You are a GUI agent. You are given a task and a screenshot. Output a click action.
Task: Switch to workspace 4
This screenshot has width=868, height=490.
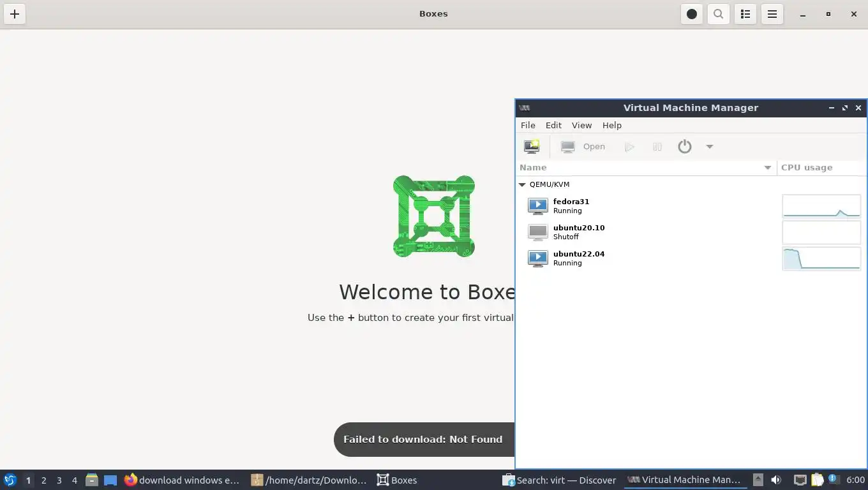(x=75, y=480)
